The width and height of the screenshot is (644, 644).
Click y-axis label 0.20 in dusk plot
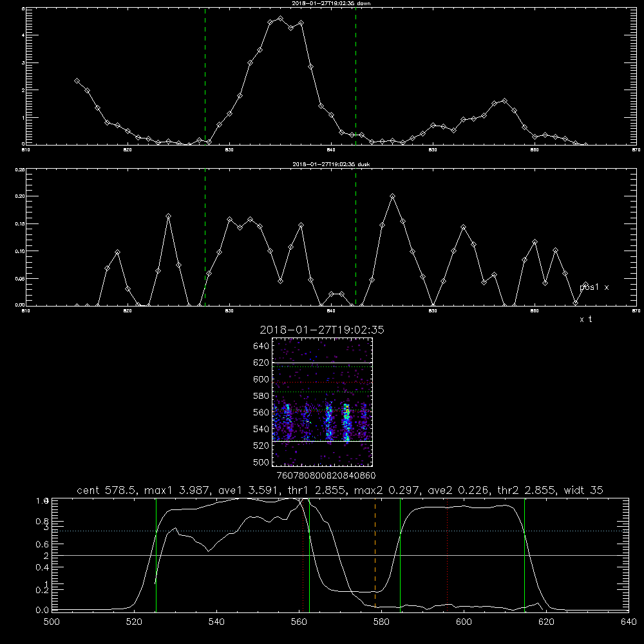click(20, 196)
